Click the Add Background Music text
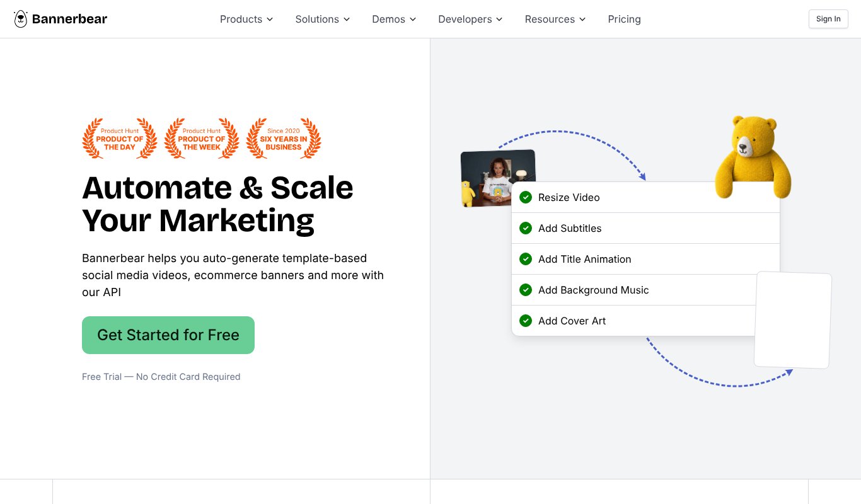The image size is (861, 504). 594,290
